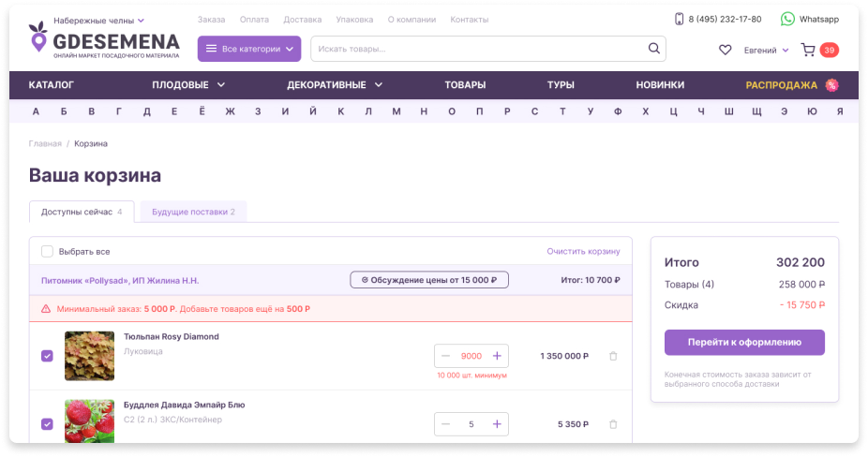This screenshot has height=457, width=868.
Task: Open the Евгений account dropdown
Action: pyautogui.click(x=766, y=50)
